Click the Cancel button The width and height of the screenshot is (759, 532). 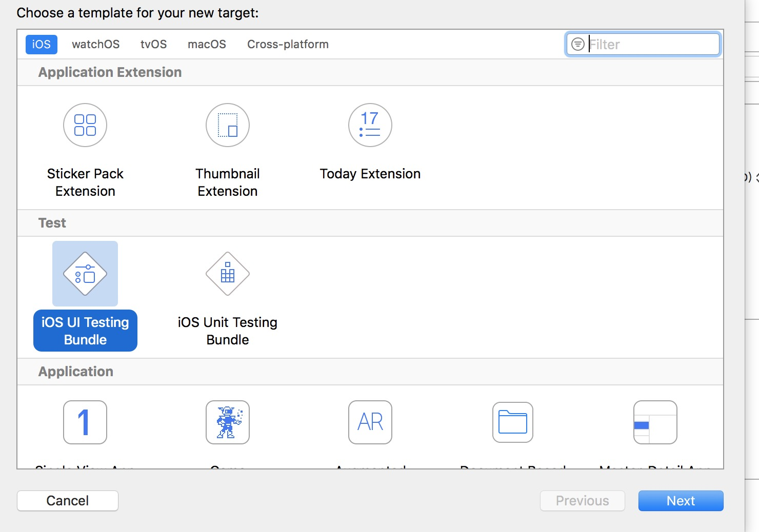click(68, 501)
